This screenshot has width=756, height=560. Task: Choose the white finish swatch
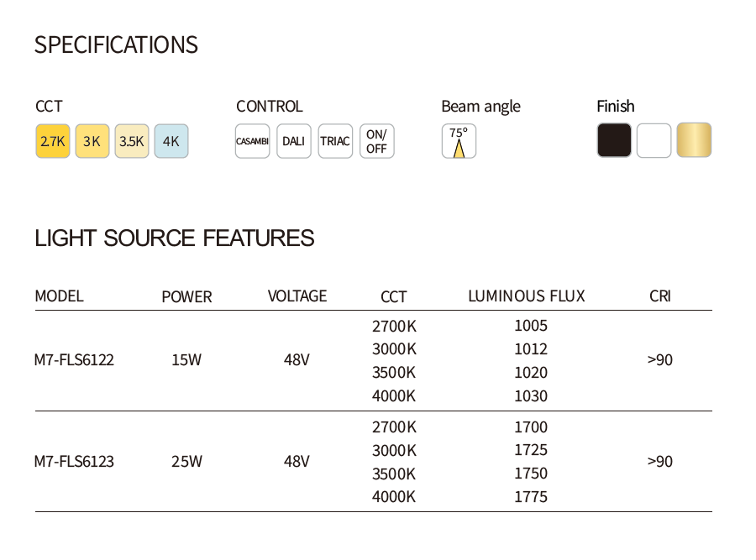tap(654, 140)
